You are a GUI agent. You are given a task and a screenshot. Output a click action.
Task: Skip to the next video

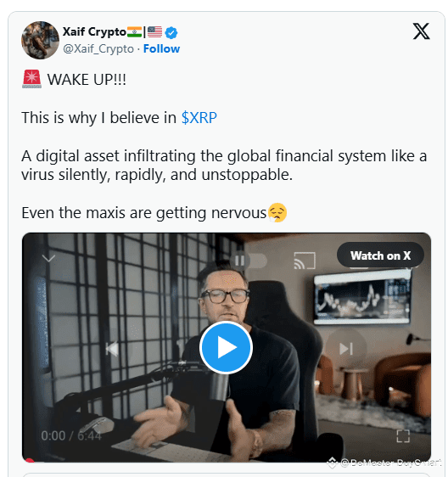click(346, 349)
